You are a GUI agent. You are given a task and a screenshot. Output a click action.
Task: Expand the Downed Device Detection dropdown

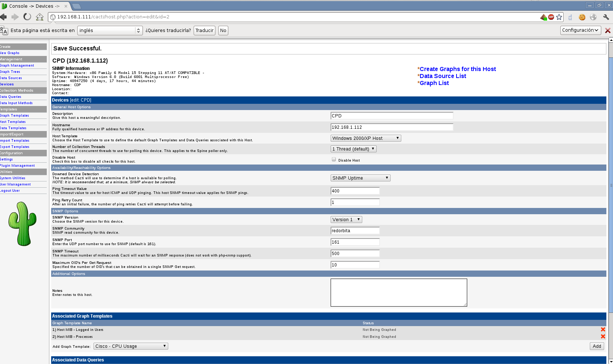360,178
